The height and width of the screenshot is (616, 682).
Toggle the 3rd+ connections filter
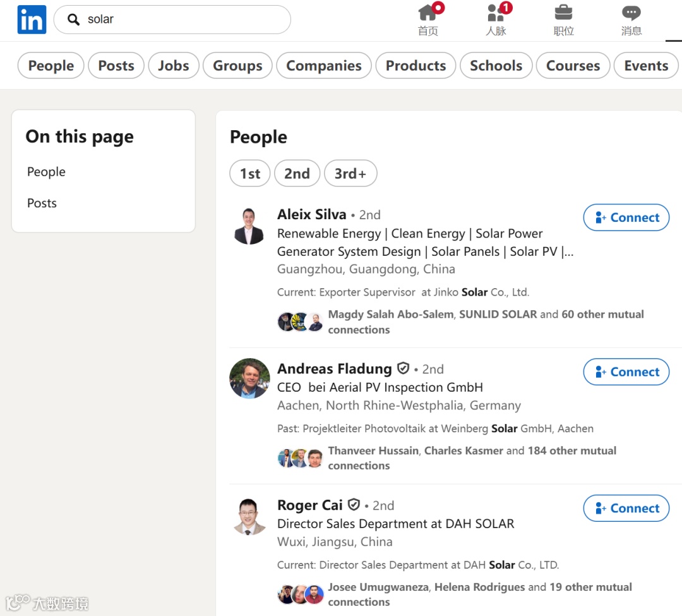[350, 174]
